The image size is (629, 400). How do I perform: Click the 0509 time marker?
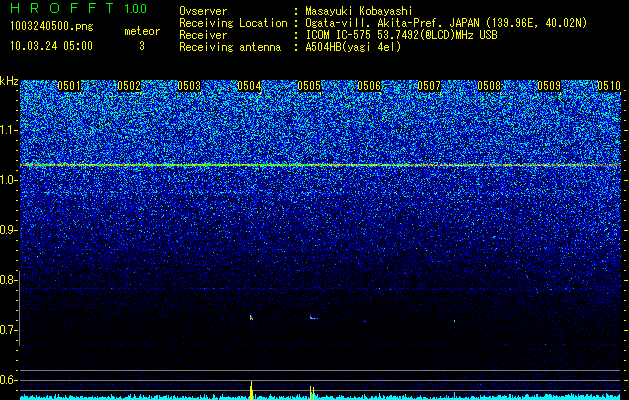549,86
